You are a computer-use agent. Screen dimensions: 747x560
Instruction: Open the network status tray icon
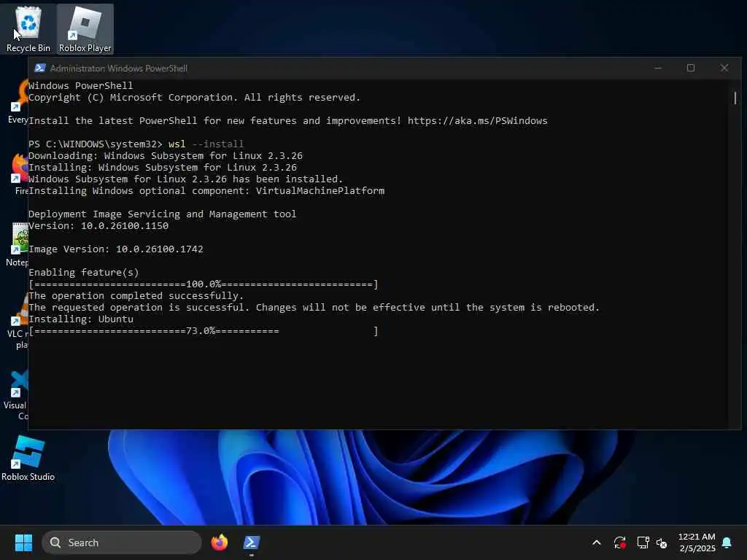pyautogui.click(x=643, y=542)
